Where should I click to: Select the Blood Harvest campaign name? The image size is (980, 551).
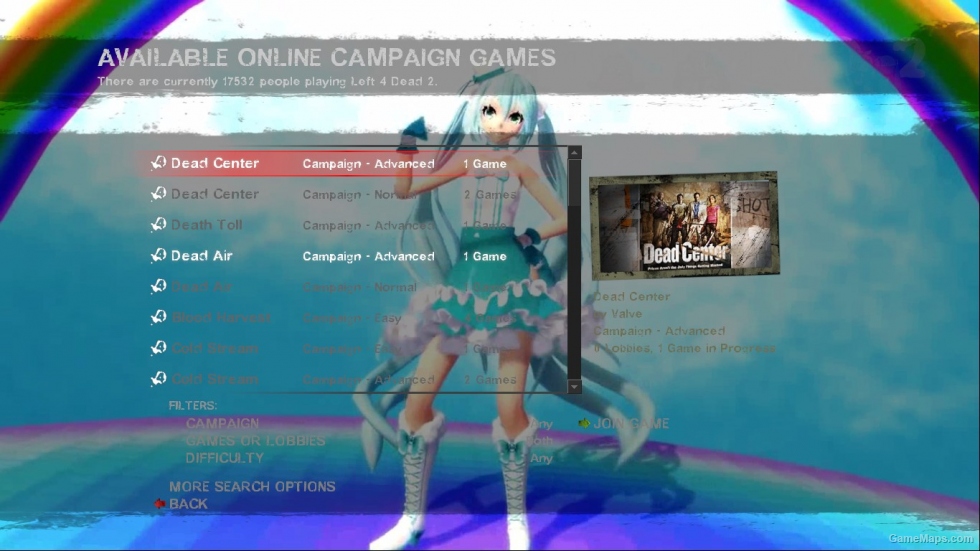tap(221, 317)
